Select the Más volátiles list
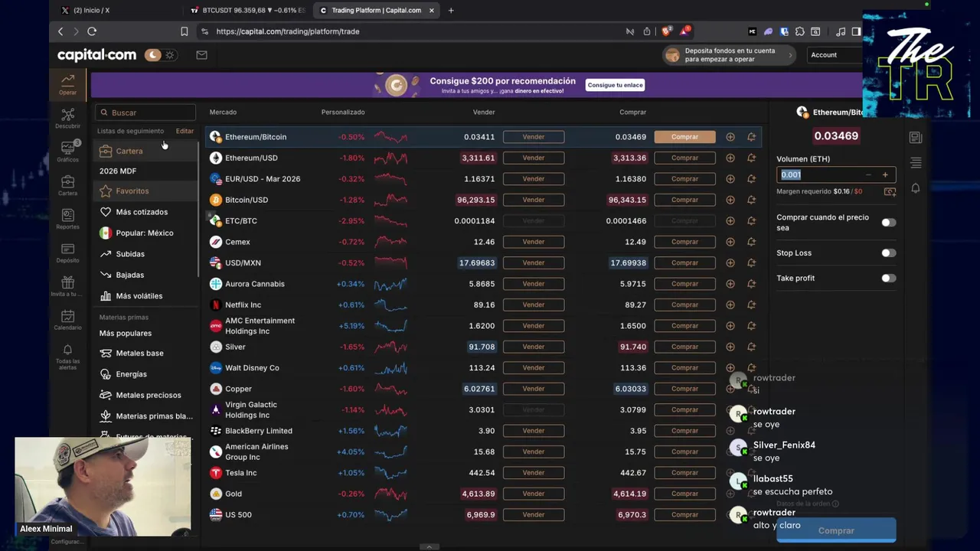This screenshot has width=980, height=551. point(145,296)
